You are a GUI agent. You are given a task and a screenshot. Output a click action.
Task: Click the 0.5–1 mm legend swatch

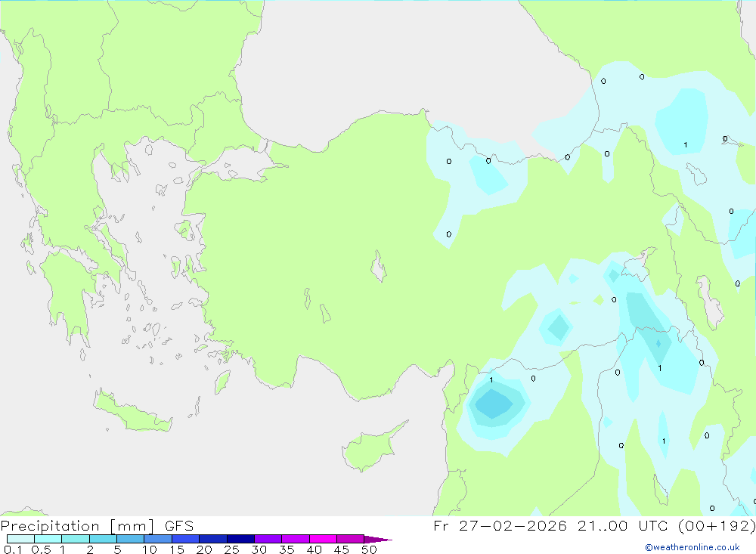(48, 539)
